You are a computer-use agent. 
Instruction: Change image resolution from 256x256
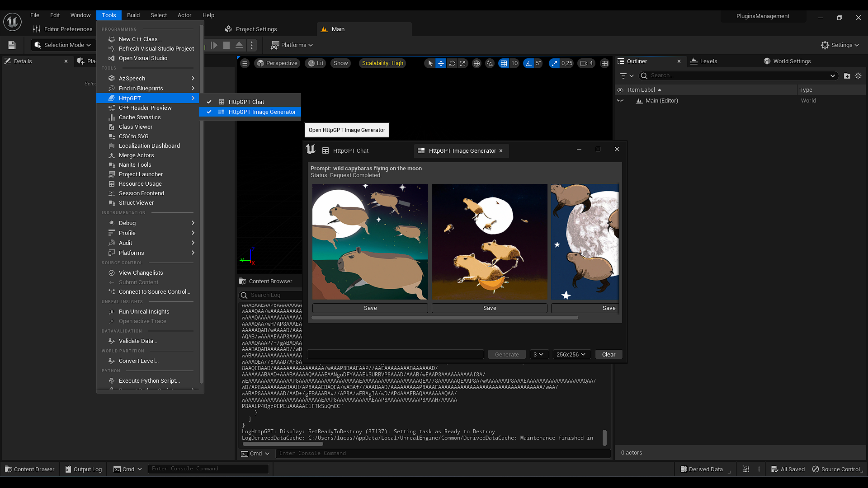tap(571, 354)
